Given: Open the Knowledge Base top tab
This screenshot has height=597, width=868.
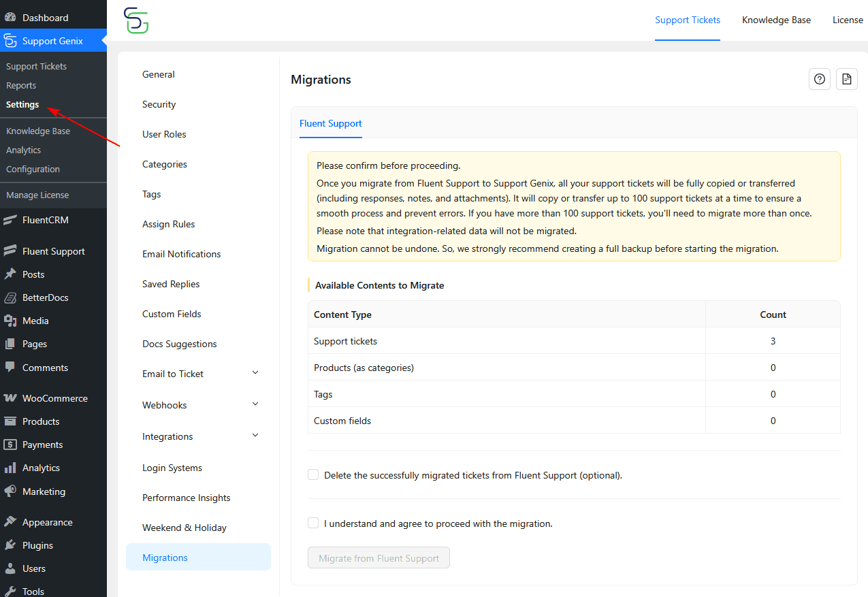Looking at the screenshot, I should pyautogui.click(x=776, y=20).
